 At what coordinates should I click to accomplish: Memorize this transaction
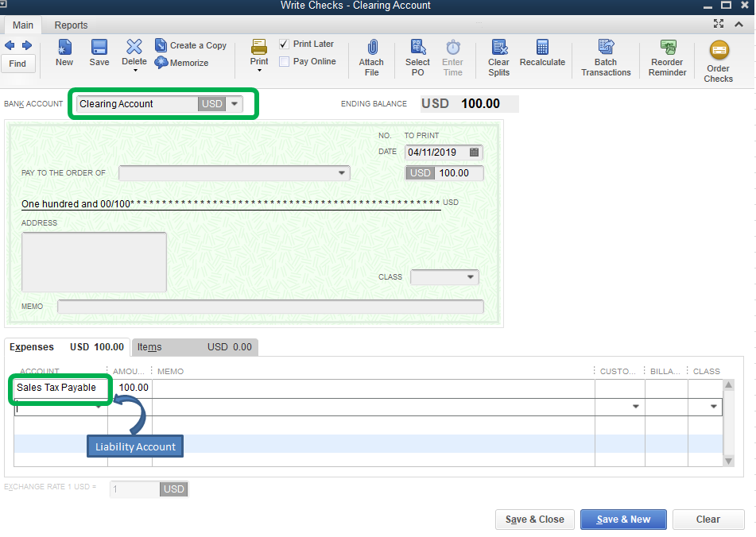coord(182,63)
